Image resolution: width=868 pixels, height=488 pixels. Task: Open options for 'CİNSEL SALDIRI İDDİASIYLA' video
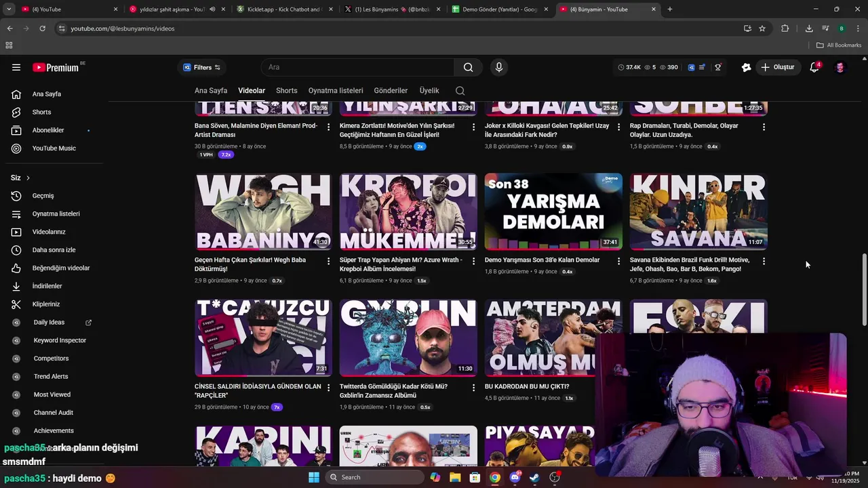329,388
